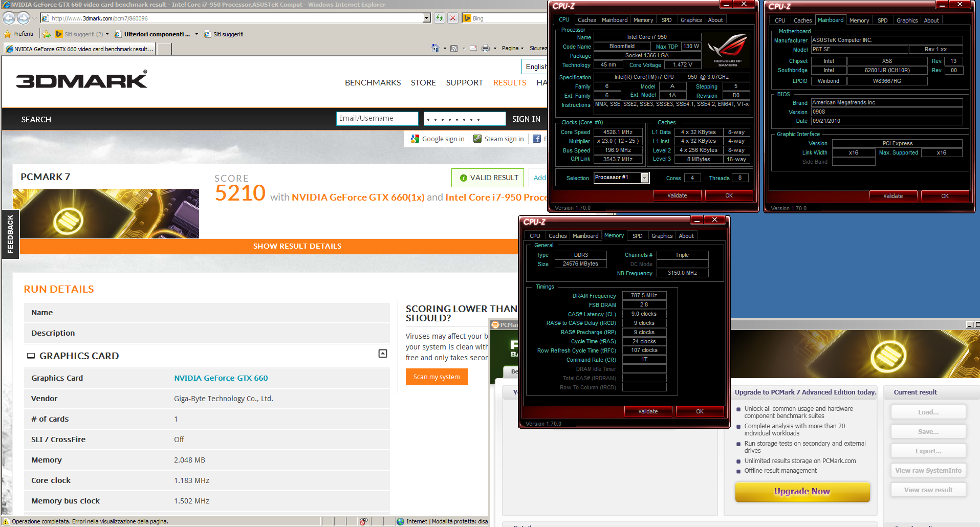Click View raw result button

928,490
